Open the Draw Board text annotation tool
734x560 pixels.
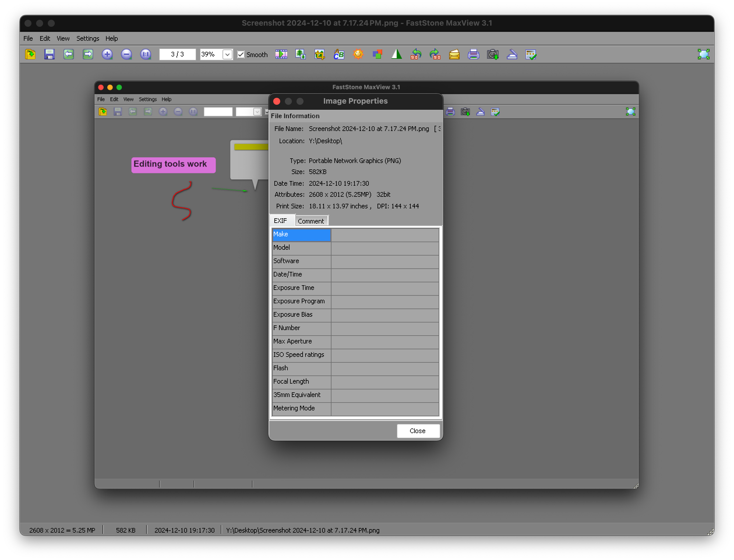click(x=339, y=54)
